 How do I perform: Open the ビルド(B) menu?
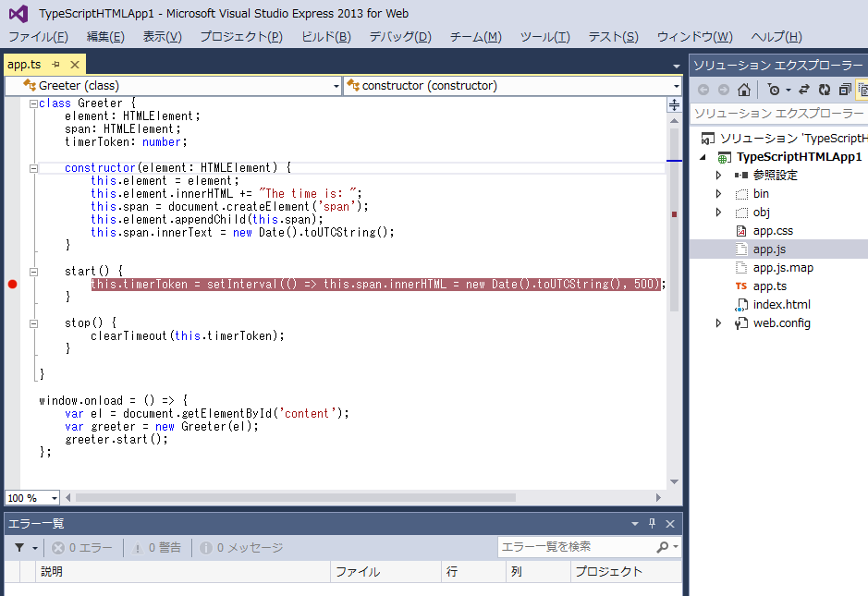pyautogui.click(x=326, y=37)
